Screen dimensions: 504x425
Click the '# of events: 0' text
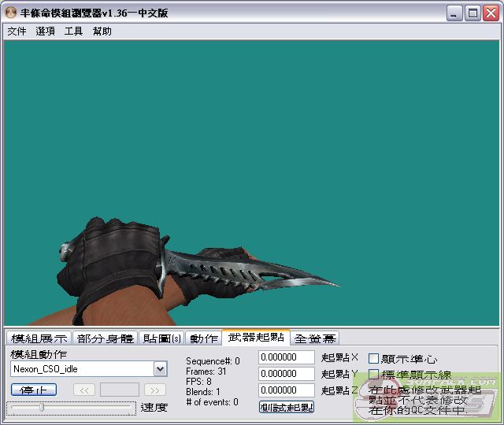pyautogui.click(x=212, y=402)
